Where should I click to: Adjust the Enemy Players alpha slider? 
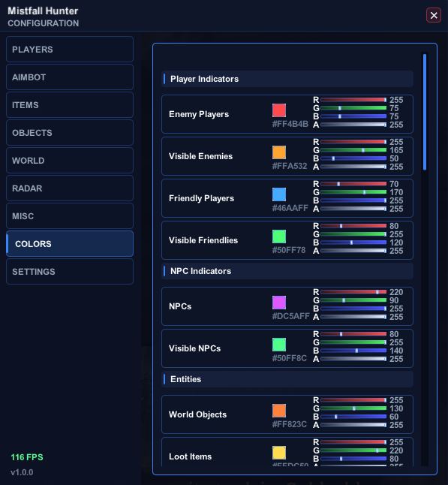(353, 125)
